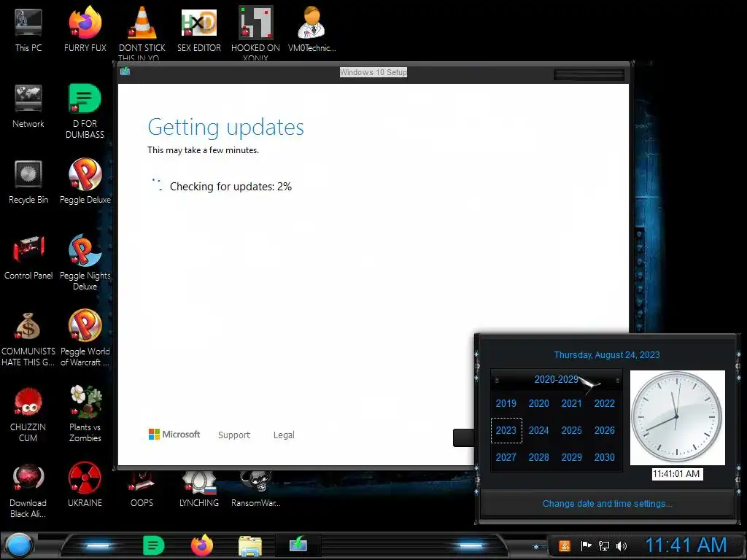Image resolution: width=747 pixels, height=560 pixels.
Task: Open the red fuzzy Chuzzle desktop icon
Action: pos(28,414)
